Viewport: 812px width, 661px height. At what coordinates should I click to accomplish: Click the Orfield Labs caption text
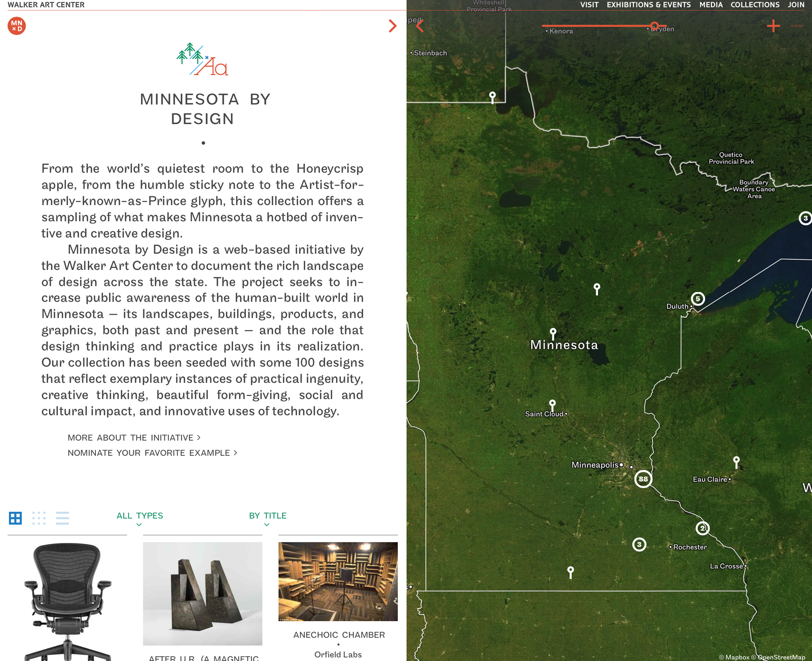[338, 654]
